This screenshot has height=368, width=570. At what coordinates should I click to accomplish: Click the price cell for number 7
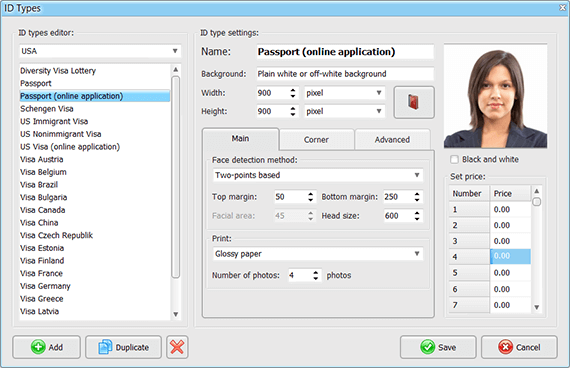pos(510,305)
